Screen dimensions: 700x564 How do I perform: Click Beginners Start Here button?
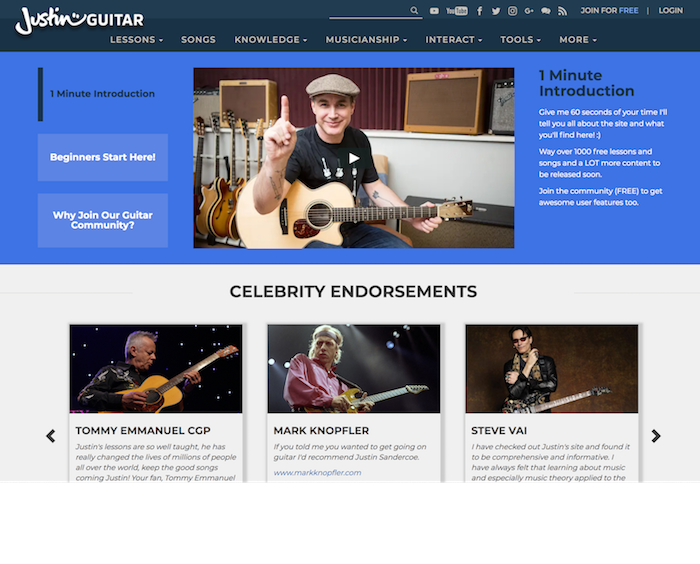click(x=103, y=157)
